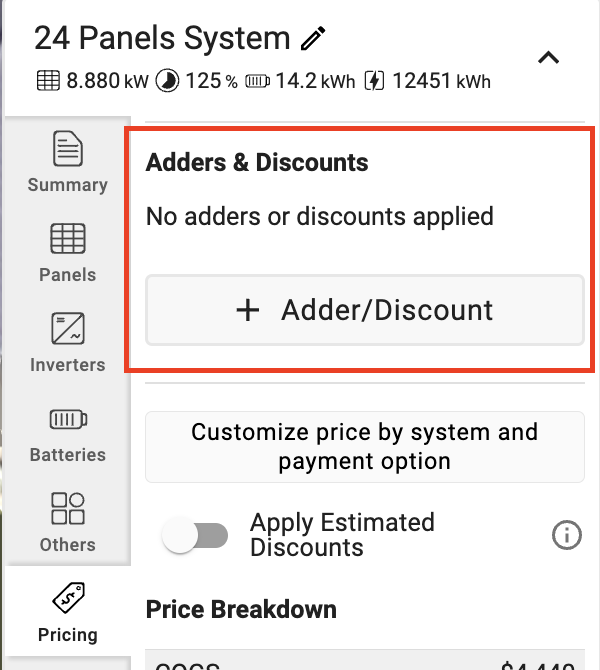This screenshot has height=670, width=600.
Task: Click the energy bolt icon by 12451 kWh
Action: tap(374, 81)
